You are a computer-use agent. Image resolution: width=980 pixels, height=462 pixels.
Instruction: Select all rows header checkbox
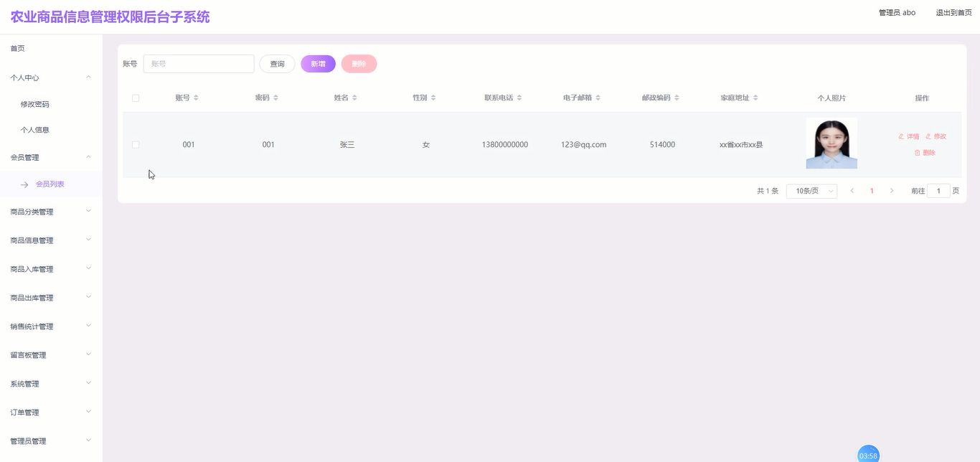coord(136,98)
